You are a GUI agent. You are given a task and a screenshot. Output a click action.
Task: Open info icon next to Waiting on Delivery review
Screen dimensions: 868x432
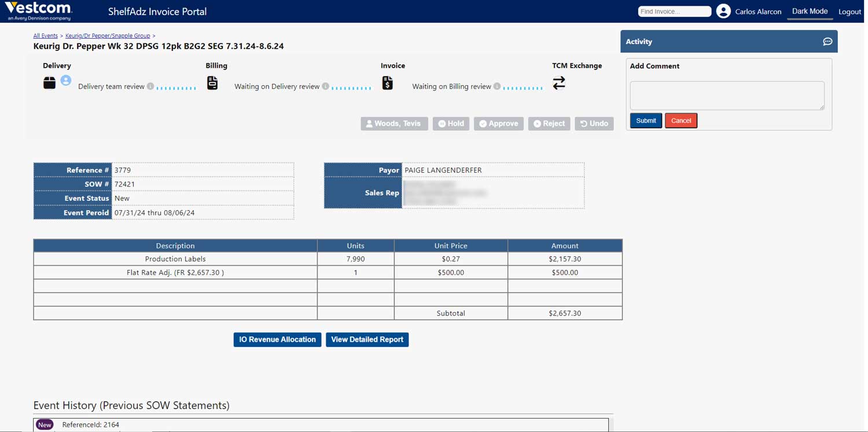[326, 86]
